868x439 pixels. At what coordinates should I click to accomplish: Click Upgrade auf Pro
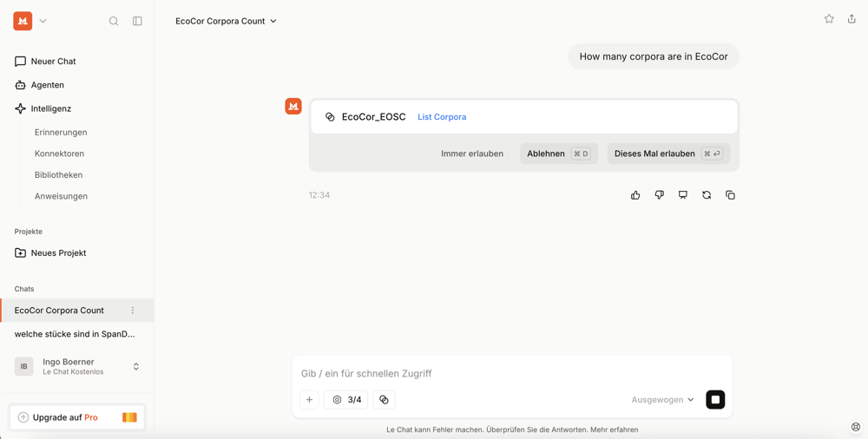tap(77, 417)
